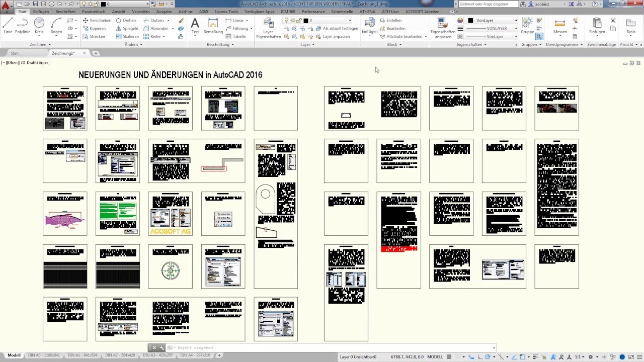
Task: Select the Polylinie tool
Action: coord(23,26)
